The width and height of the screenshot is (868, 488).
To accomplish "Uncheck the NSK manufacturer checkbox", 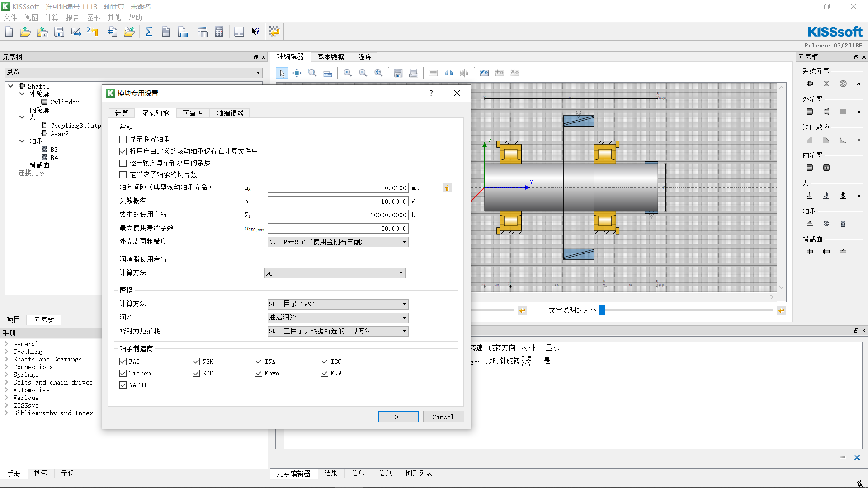I will coord(196,361).
